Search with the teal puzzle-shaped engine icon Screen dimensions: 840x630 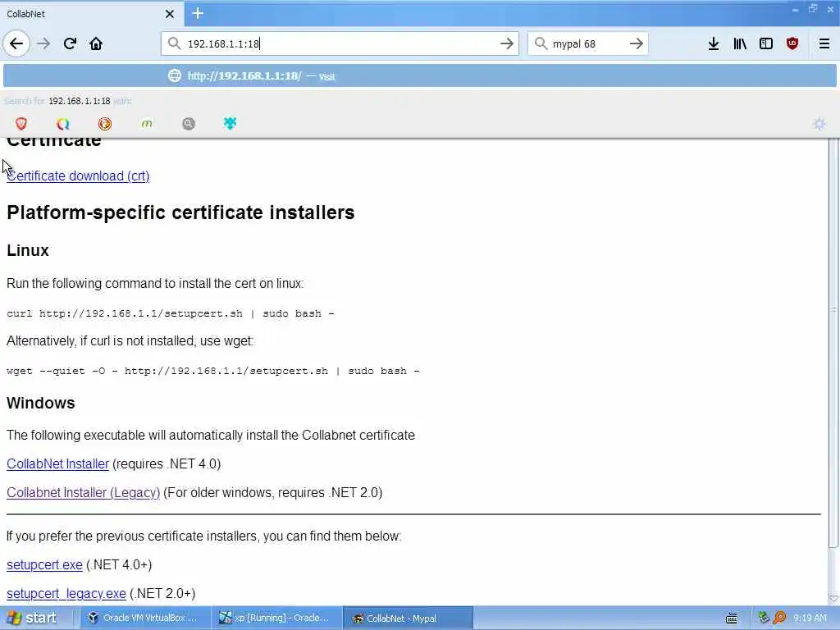pyautogui.click(x=230, y=124)
